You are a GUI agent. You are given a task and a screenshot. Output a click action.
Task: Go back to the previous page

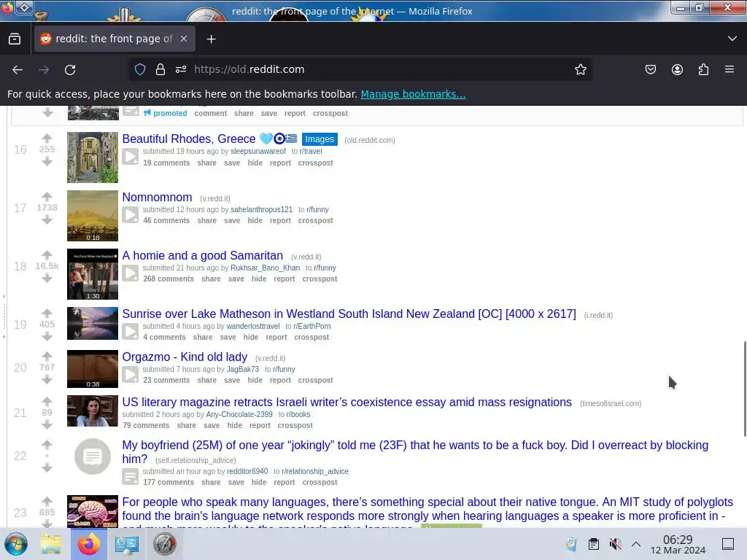[x=18, y=69]
